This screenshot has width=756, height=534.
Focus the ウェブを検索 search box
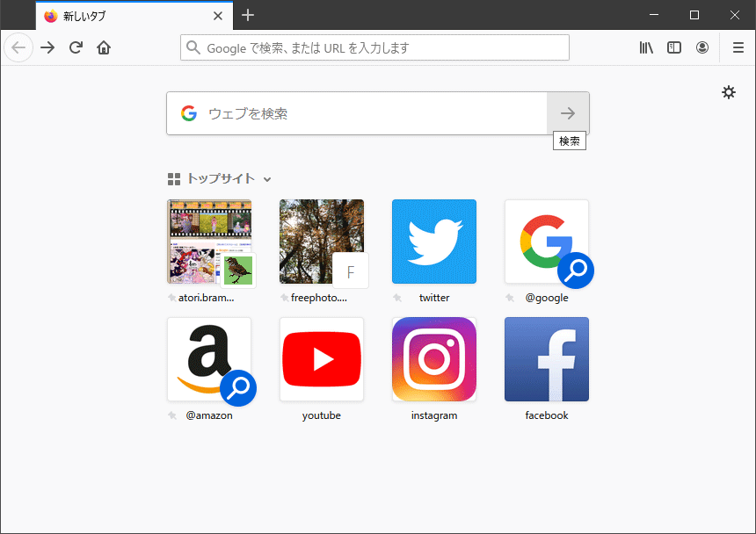click(356, 113)
